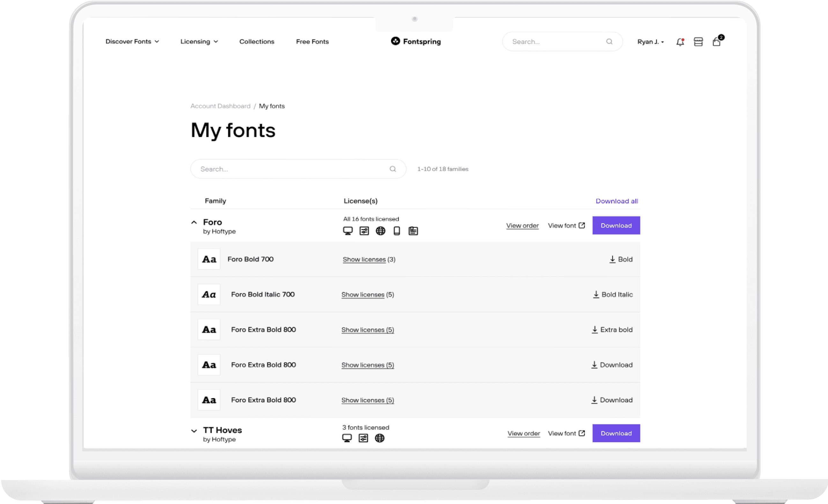Click Account Dashboard breadcrumb
This screenshot has height=504, width=828.
220,106
